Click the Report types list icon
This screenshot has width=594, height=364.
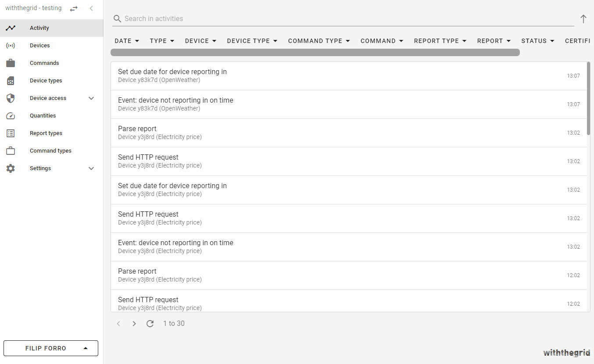click(x=11, y=133)
